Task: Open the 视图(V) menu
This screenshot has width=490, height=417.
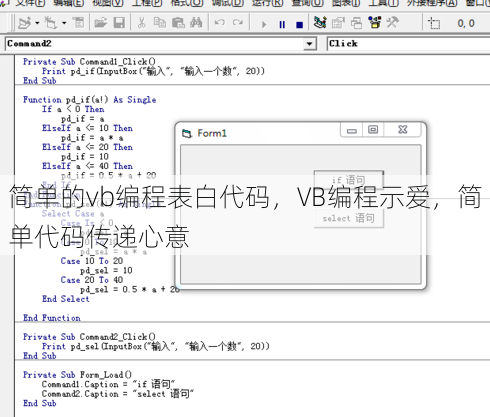Action: pyautogui.click(x=108, y=3)
